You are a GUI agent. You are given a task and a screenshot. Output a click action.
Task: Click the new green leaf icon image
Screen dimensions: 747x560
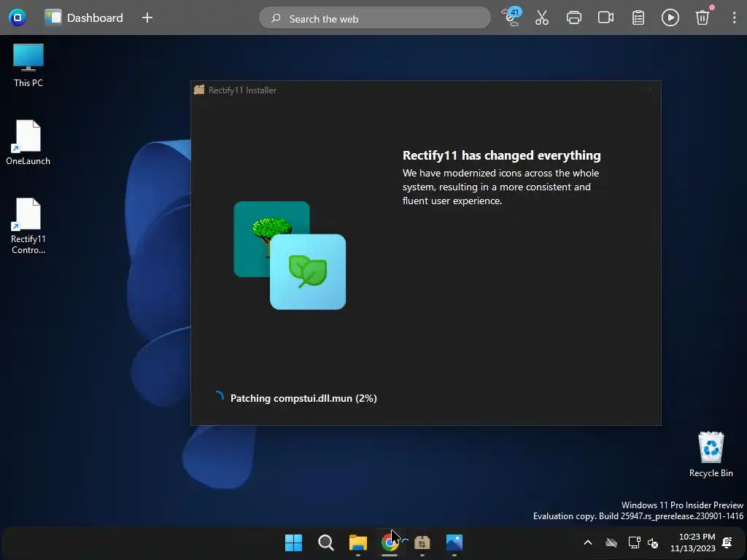[x=308, y=272]
